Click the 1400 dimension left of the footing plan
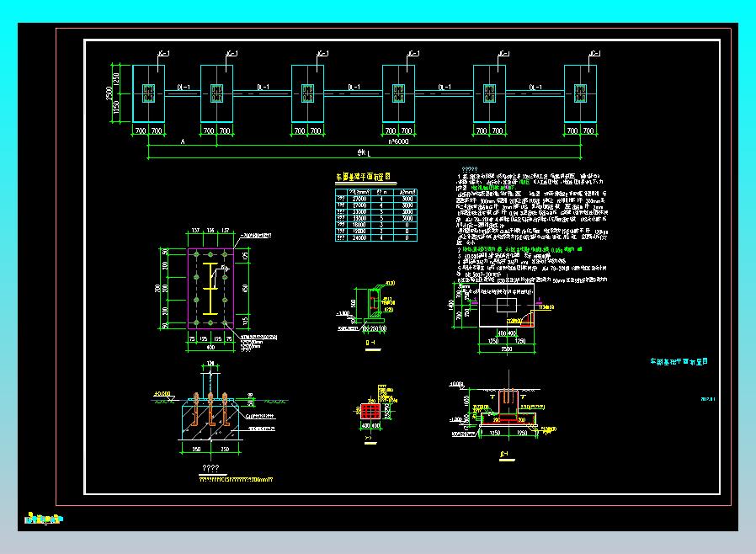Viewport: 756px width, 554px height. click(x=452, y=305)
